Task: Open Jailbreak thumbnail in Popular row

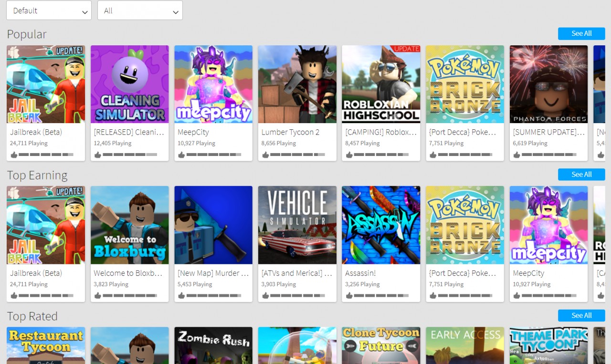Action: coord(46,84)
